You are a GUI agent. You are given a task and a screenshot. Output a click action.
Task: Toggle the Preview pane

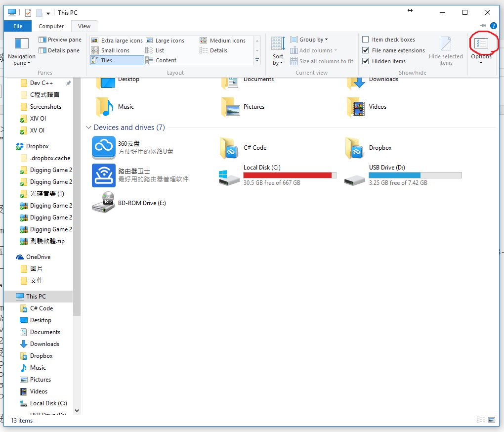coord(60,40)
